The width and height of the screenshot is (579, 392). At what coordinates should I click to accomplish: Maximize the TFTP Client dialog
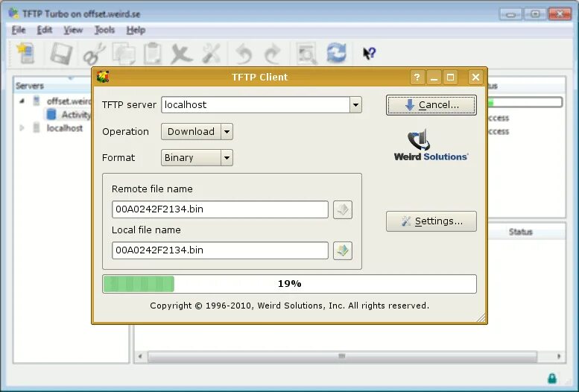coord(451,78)
